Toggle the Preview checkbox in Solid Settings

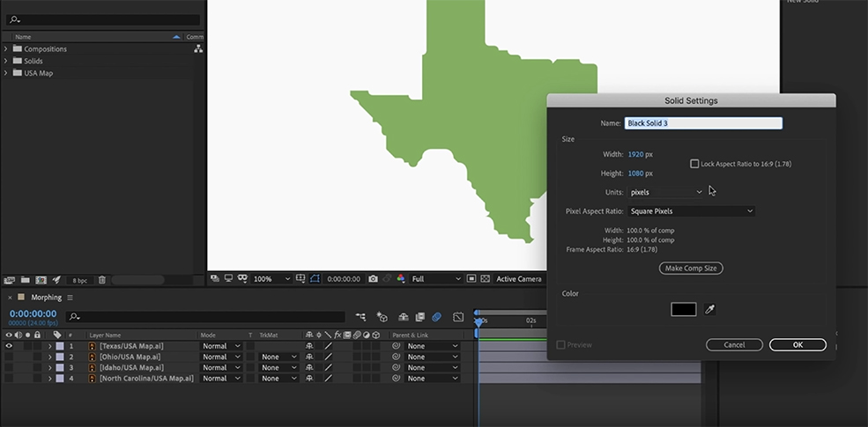[x=560, y=344]
